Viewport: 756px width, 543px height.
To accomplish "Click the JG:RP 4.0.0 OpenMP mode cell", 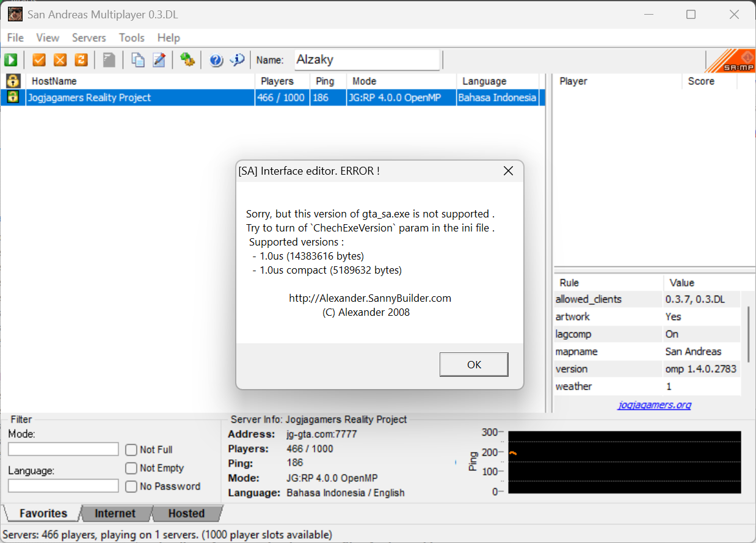I will 401,98.
